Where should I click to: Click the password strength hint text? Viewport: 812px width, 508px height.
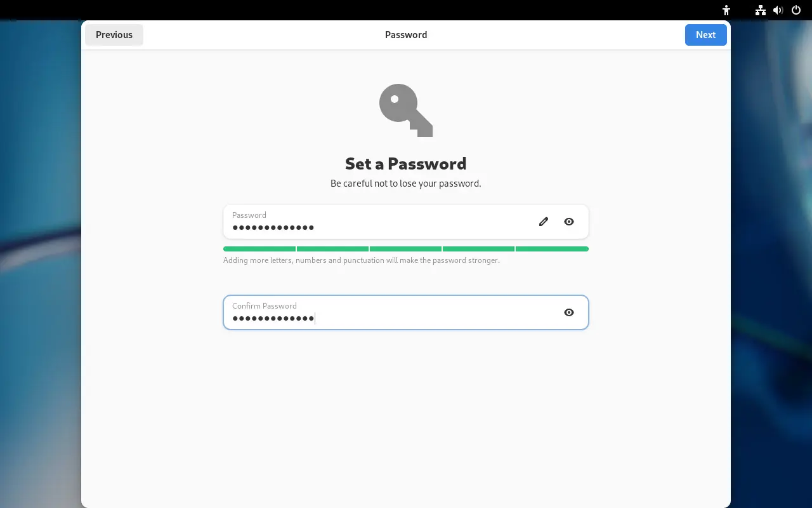coord(361,260)
